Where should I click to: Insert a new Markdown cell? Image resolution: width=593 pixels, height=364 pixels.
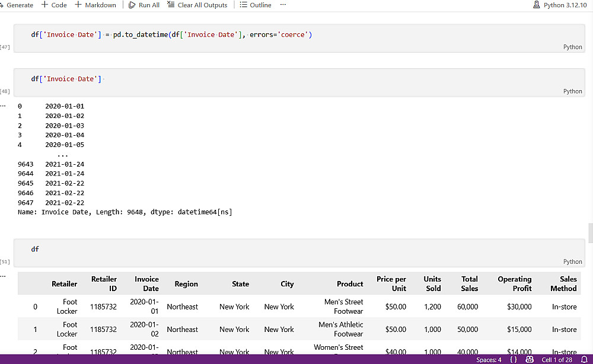click(95, 5)
